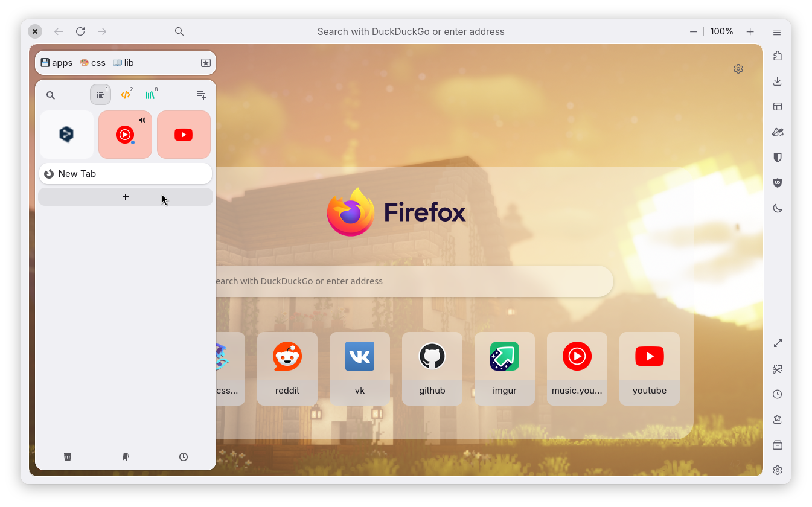The height and width of the screenshot is (507, 812).
Task: Toggle the crescent moon dark mode icon
Action: pyautogui.click(x=778, y=208)
